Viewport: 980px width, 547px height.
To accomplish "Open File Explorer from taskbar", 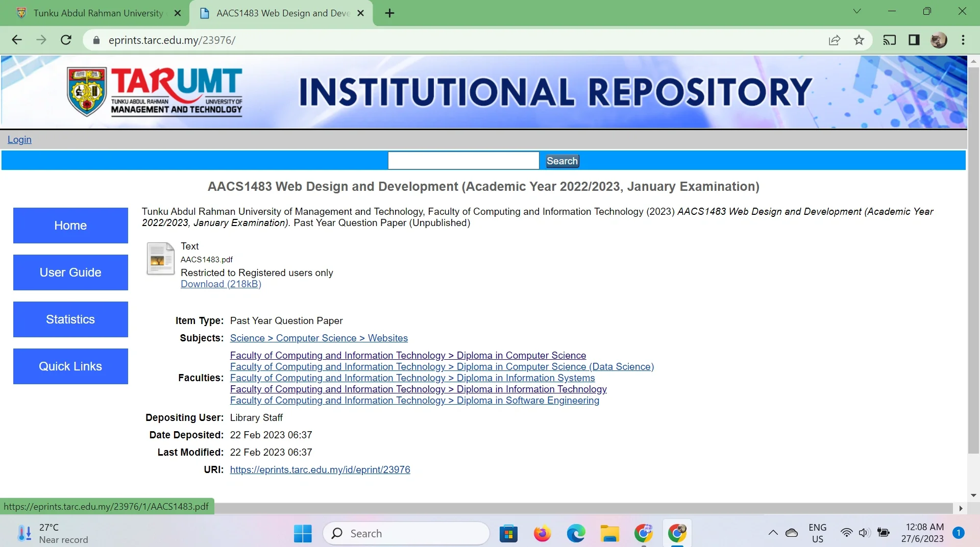I will click(609, 534).
